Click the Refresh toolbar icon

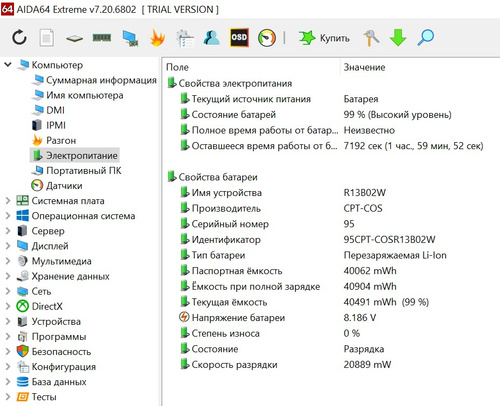coord(19,37)
